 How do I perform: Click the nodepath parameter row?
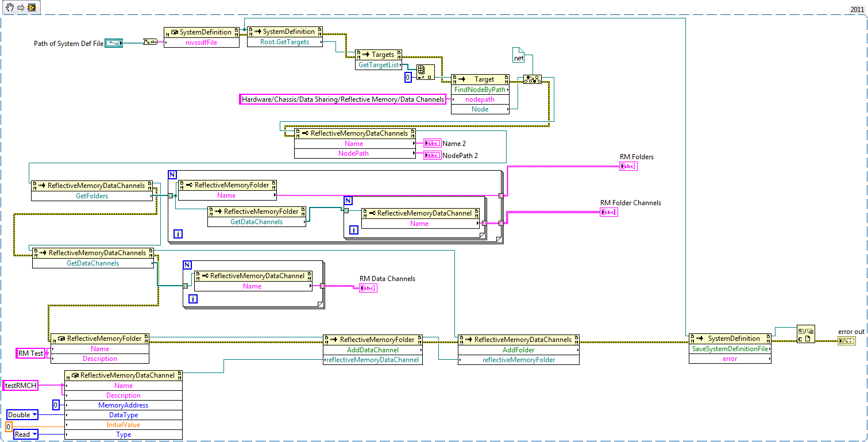click(480, 99)
